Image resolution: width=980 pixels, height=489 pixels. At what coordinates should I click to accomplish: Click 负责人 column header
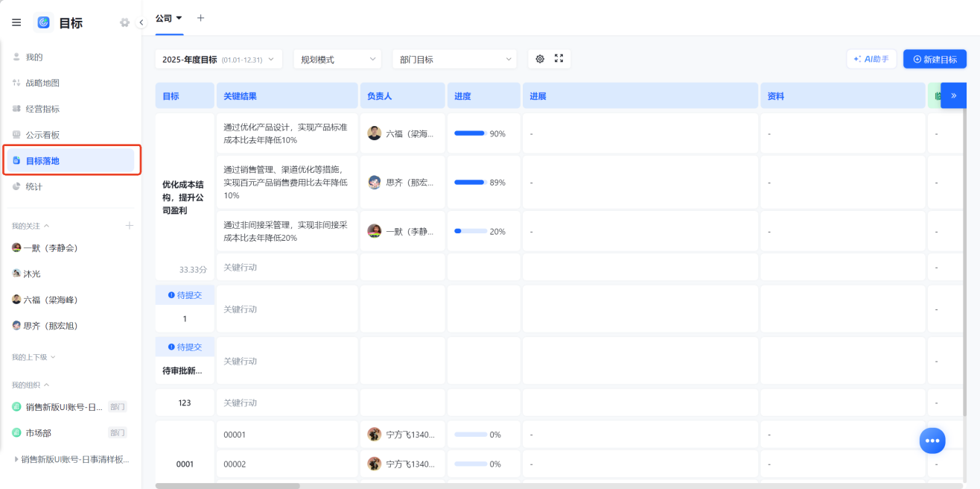(x=403, y=95)
